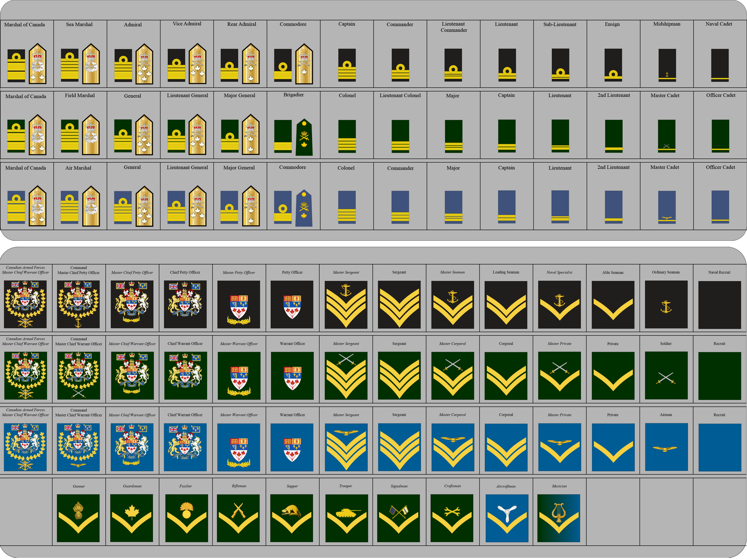Select the "Leading Seaman" label
Viewport: 747px width, 560px height.
tap(506, 272)
